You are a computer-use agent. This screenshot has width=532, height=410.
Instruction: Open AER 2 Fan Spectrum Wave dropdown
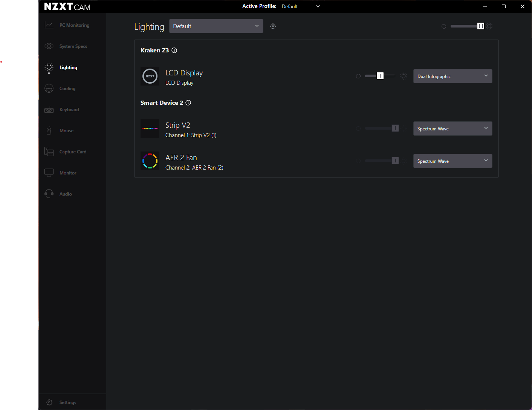pyautogui.click(x=453, y=161)
